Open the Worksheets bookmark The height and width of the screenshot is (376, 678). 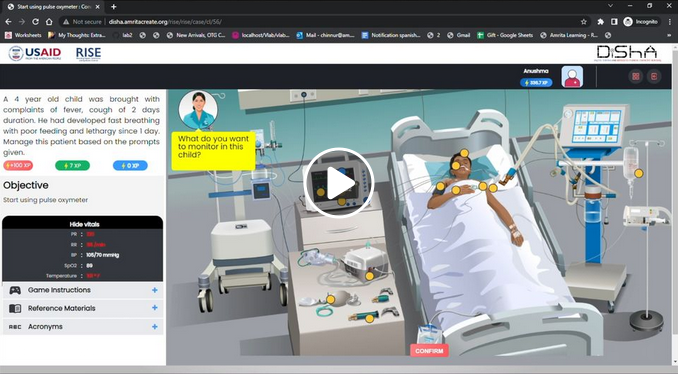[x=23, y=35]
